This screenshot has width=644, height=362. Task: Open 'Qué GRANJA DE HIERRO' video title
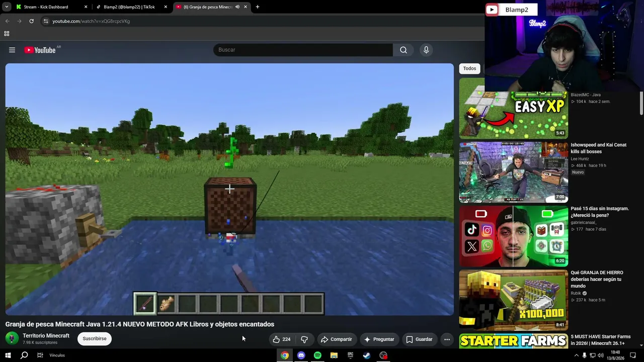pos(597,279)
